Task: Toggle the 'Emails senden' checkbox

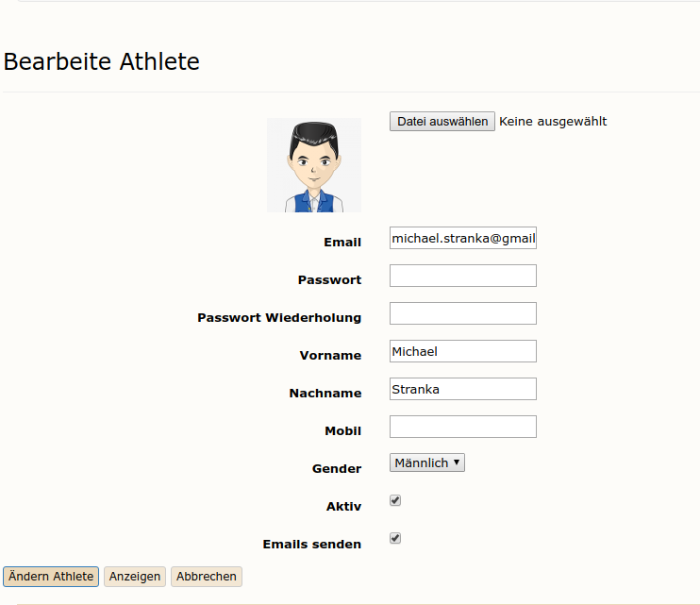Action: (x=395, y=538)
